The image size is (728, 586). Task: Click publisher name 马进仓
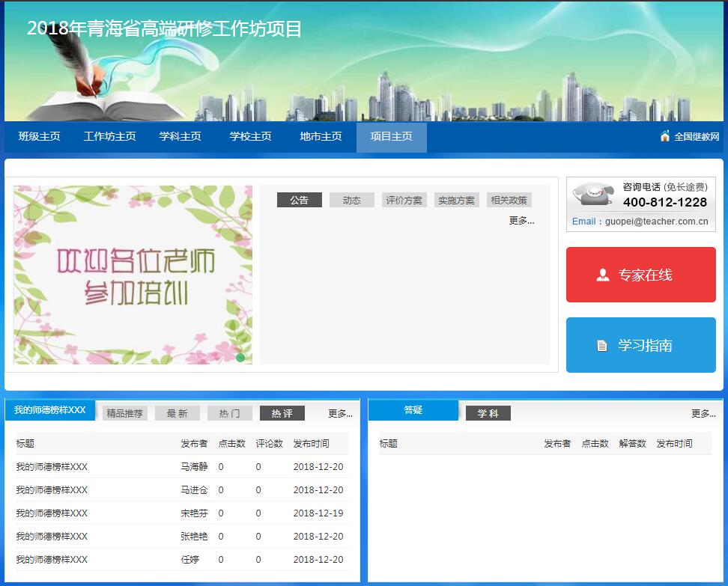[x=194, y=490]
